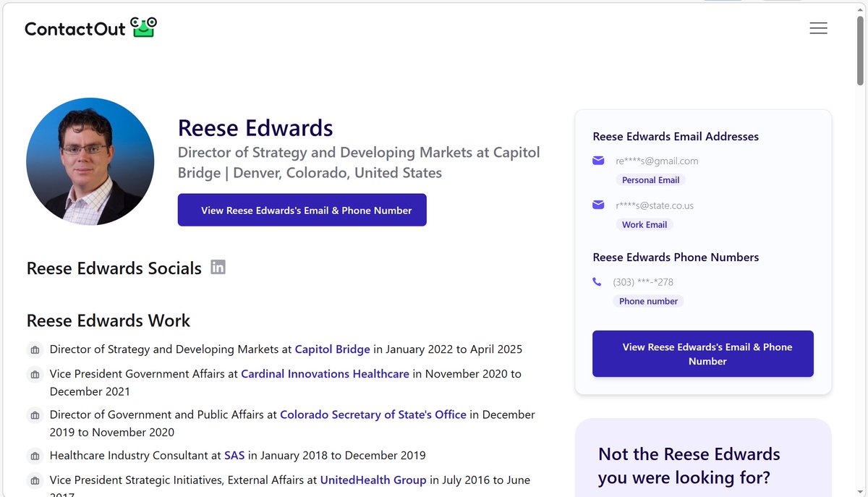This screenshot has width=868, height=497.
Task: Click the building icon beside SAS job
Action: click(x=34, y=456)
